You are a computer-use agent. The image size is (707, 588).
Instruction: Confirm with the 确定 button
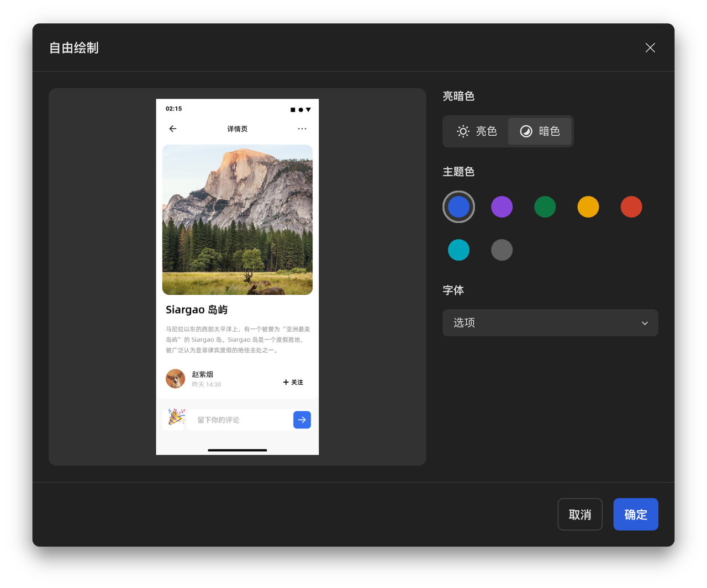pyautogui.click(x=636, y=515)
